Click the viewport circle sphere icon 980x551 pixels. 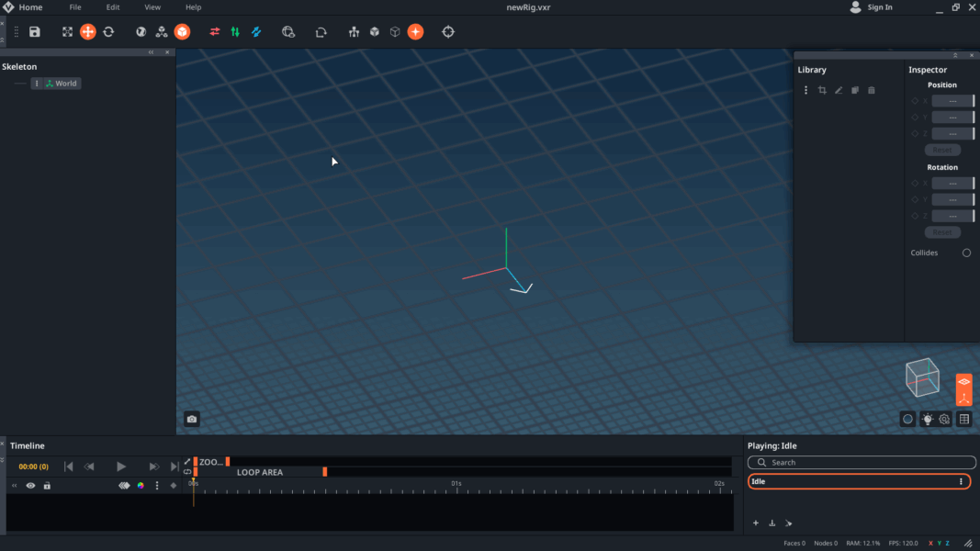pyautogui.click(x=907, y=419)
